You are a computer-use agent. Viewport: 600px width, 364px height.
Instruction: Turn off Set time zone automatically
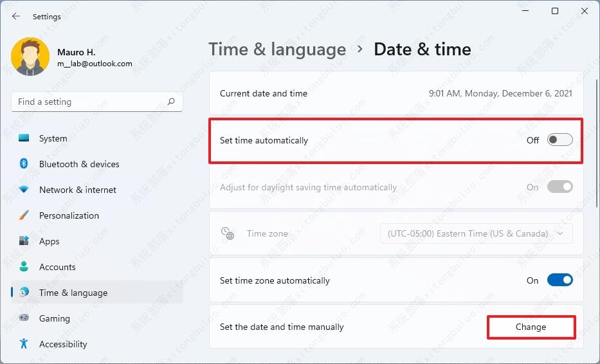click(559, 280)
